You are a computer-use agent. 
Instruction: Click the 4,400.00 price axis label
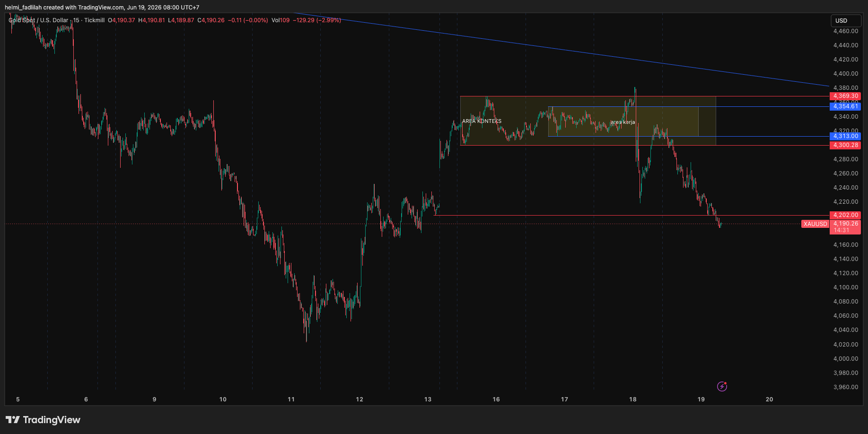(x=845, y=74)
